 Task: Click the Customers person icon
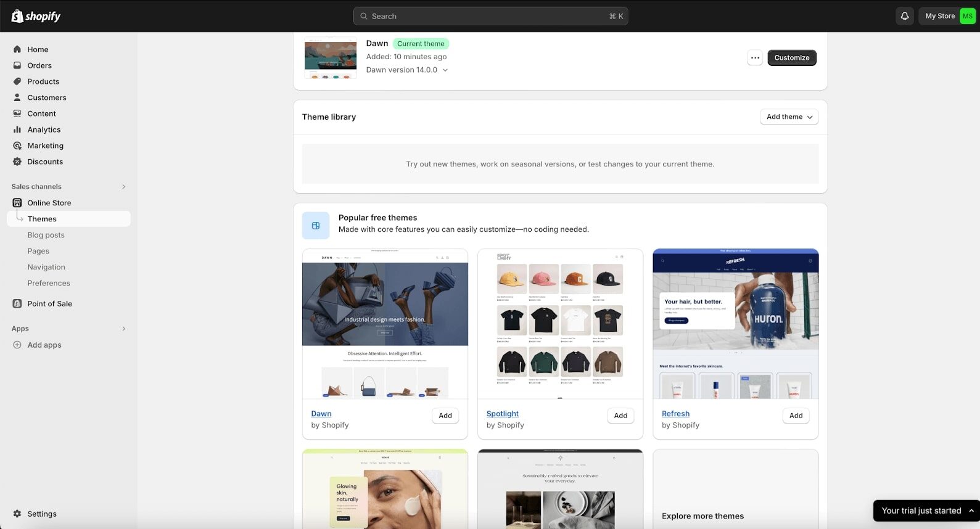click(x=17, y=97)
